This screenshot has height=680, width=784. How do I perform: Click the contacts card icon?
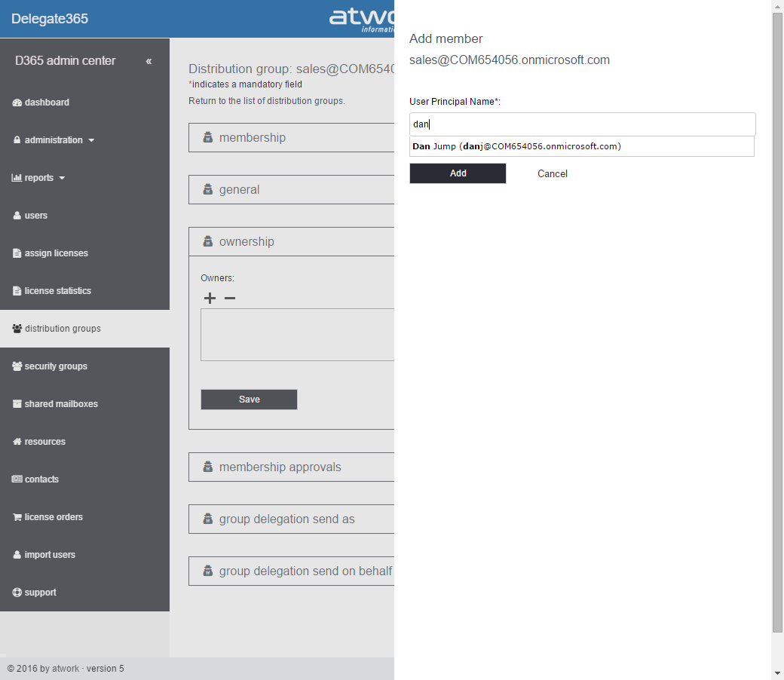17,479
